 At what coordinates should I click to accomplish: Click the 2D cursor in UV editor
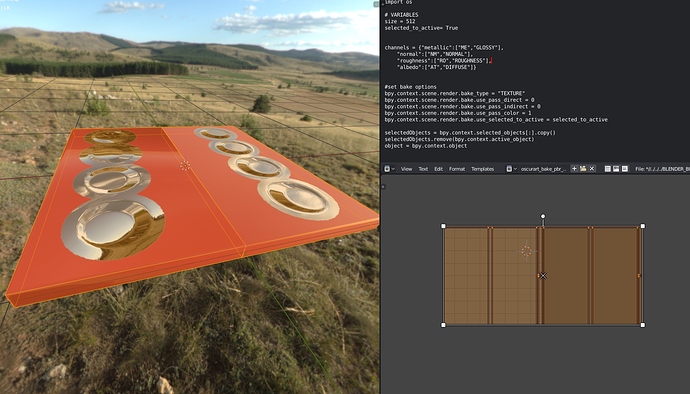pyautogui.click(x=526, y=251)
